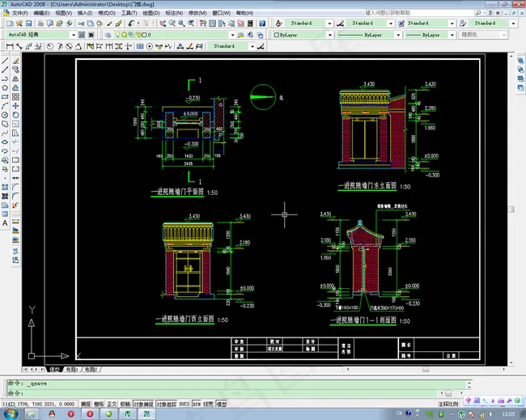Open the ByLayer color dropdown
This screenshot has height=420, width=526.
tap(330, 35)
